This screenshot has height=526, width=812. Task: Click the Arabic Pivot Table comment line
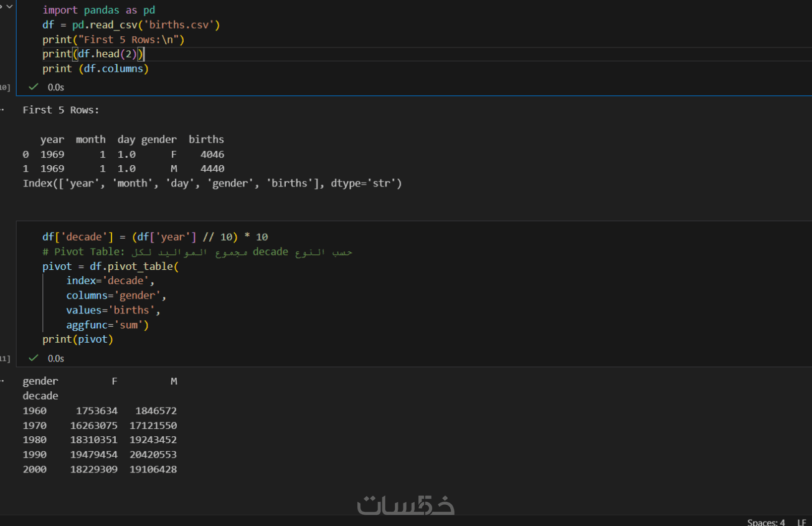(197, 252)
